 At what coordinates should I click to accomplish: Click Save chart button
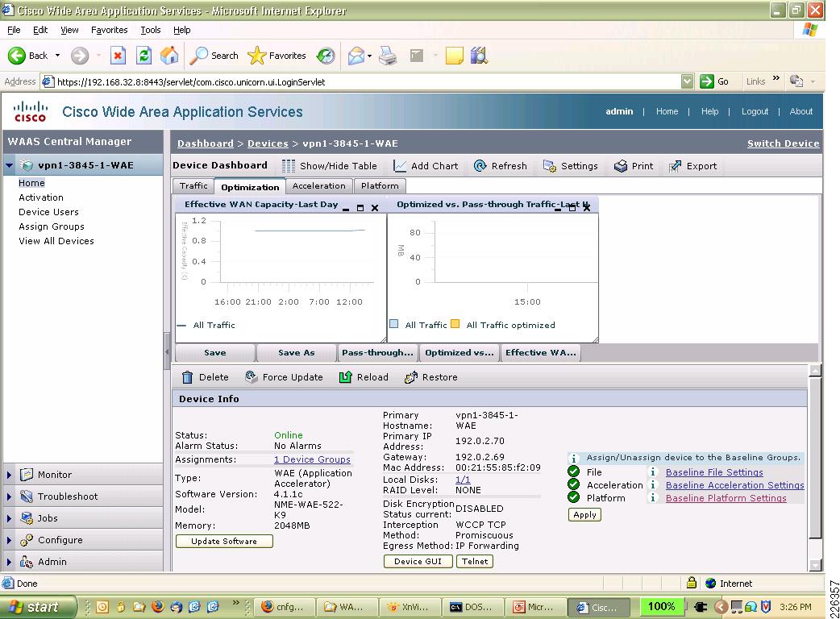214,353
